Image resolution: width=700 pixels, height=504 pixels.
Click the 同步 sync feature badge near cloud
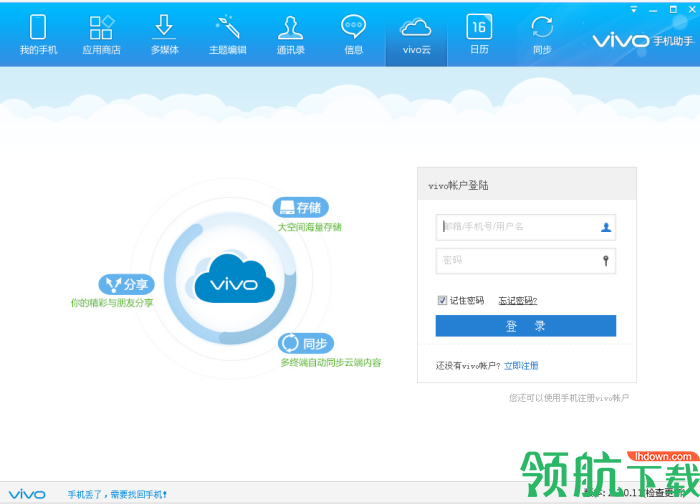[306, 343]
